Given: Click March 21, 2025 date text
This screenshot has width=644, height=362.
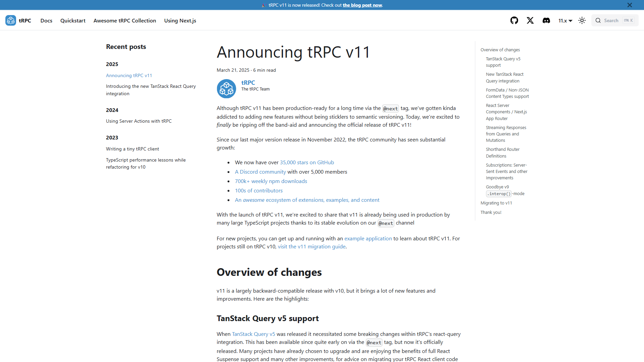Looking at the screenshot, I should click(x=233, y=70).
